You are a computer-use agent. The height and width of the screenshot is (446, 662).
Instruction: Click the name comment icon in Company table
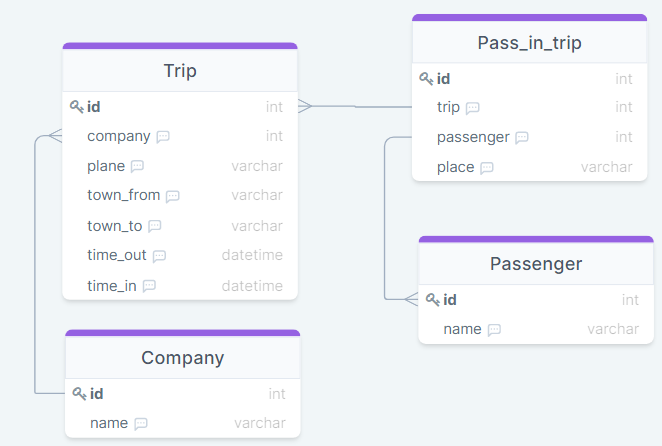[141, 424]
